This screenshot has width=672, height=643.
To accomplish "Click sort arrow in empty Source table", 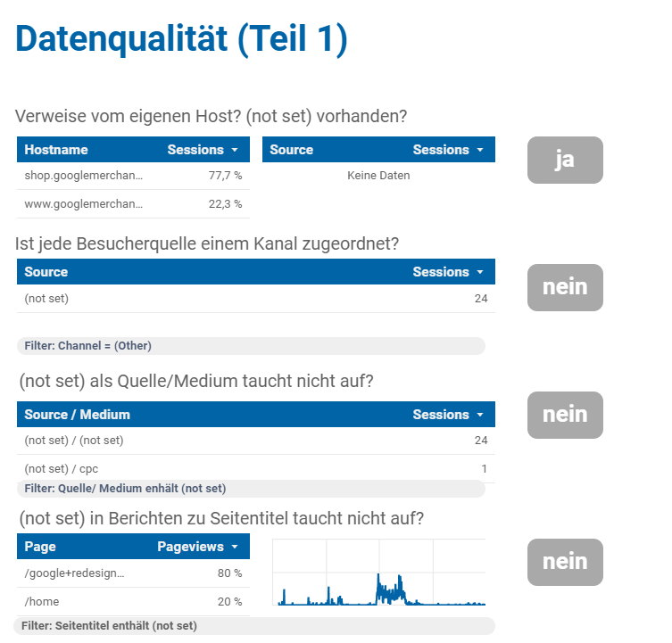I will click(480, 150).
